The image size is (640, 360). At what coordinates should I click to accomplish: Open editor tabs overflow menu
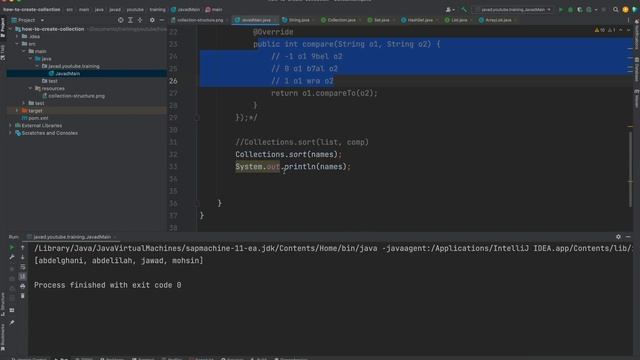coord(628,20)
